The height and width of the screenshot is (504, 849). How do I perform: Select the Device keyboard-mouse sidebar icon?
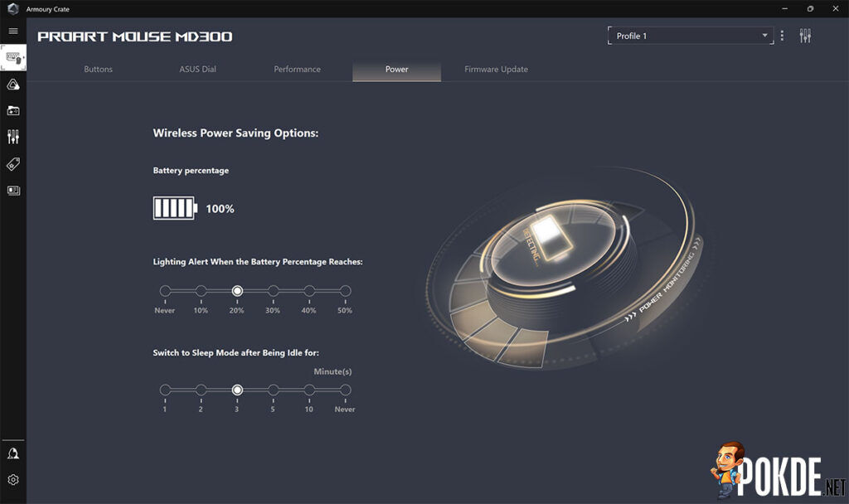point(13,58)
